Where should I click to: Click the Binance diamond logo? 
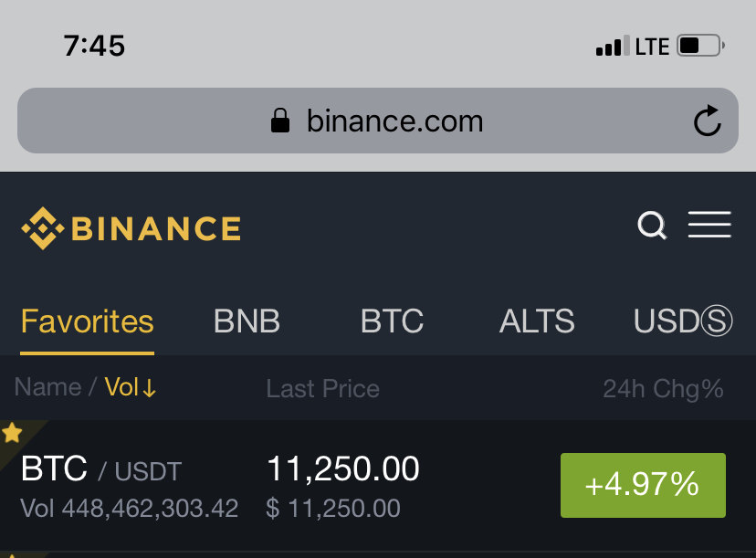tap(42, 228)
